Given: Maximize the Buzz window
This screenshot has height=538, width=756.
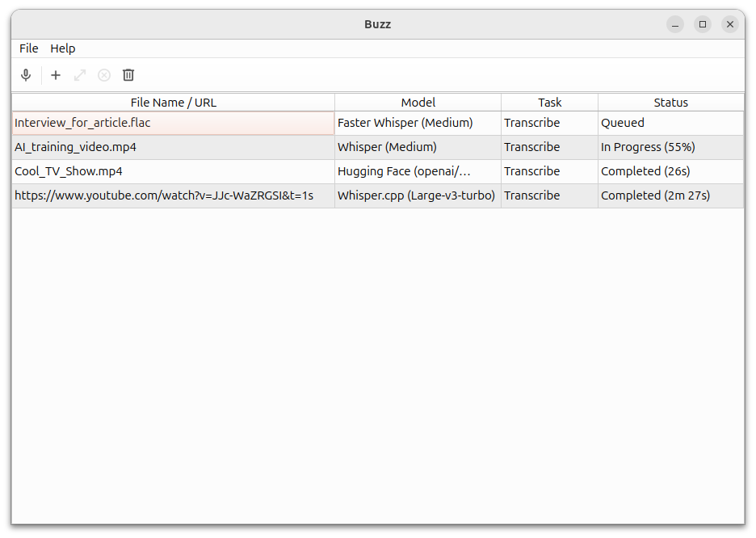Looking at the screenshot, I should [703, 24].
